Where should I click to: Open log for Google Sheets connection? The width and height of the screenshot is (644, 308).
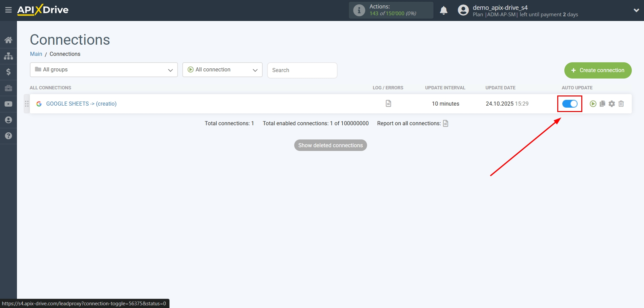point(388,104)
